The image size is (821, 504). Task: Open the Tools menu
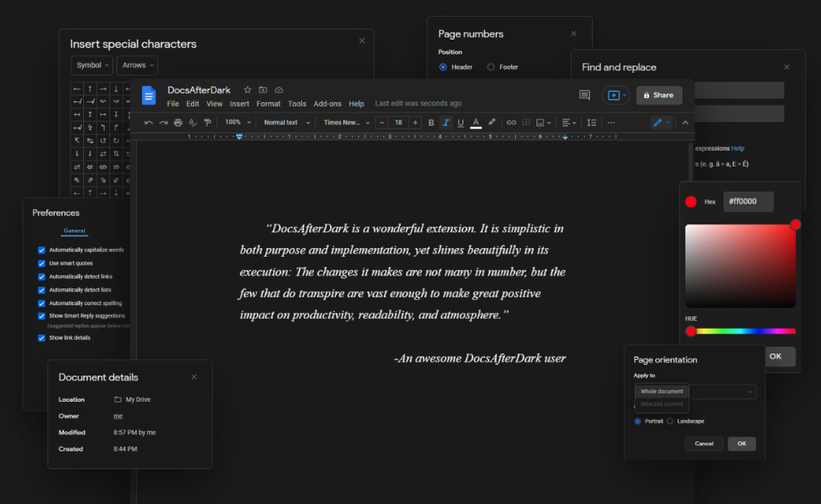tap(297, 104)
